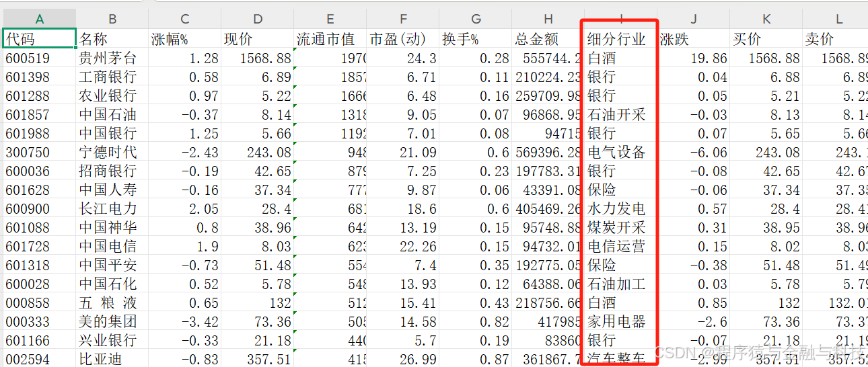Select column H header
868x367 pixels.
tap(548, 19)
